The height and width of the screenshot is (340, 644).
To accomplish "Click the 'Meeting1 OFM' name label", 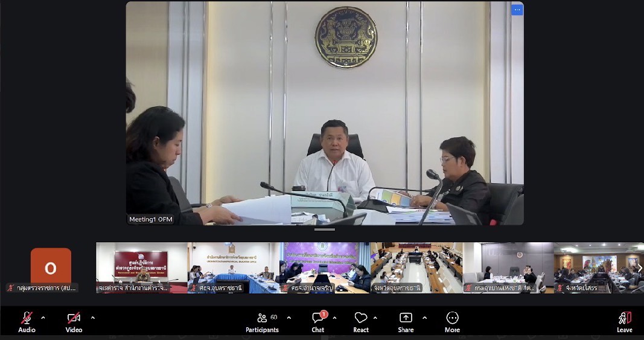I will pyautogui.click(x=151, y=219).
